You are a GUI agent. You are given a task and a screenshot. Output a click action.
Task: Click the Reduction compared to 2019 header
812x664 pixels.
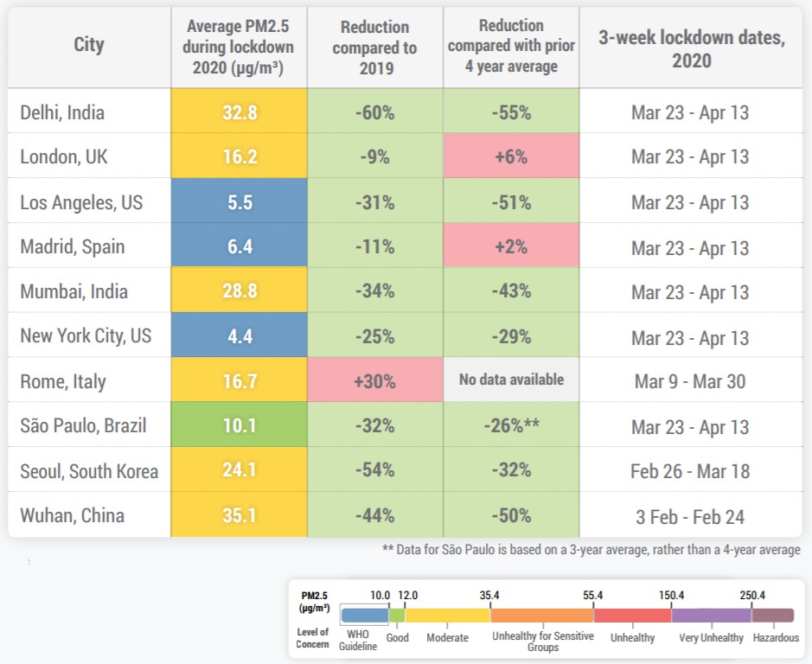(x=375, y=48)
